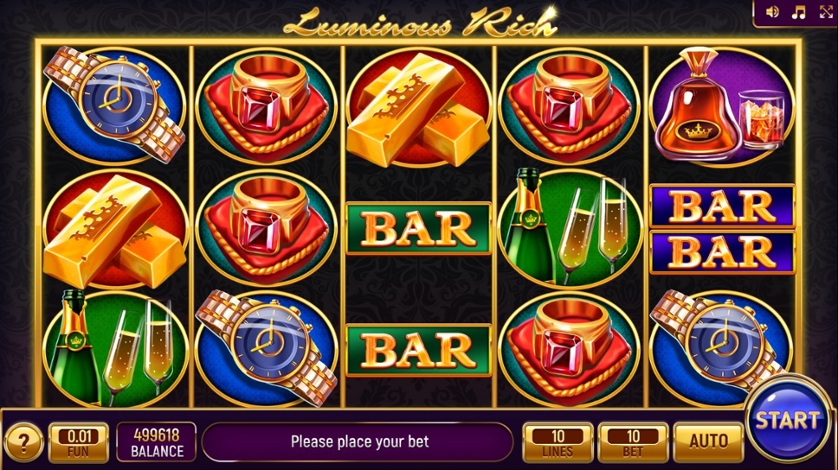Screen dimensions: 838x470
Task: Click the 499618 BALANCE display
Action: coord(157,442)
